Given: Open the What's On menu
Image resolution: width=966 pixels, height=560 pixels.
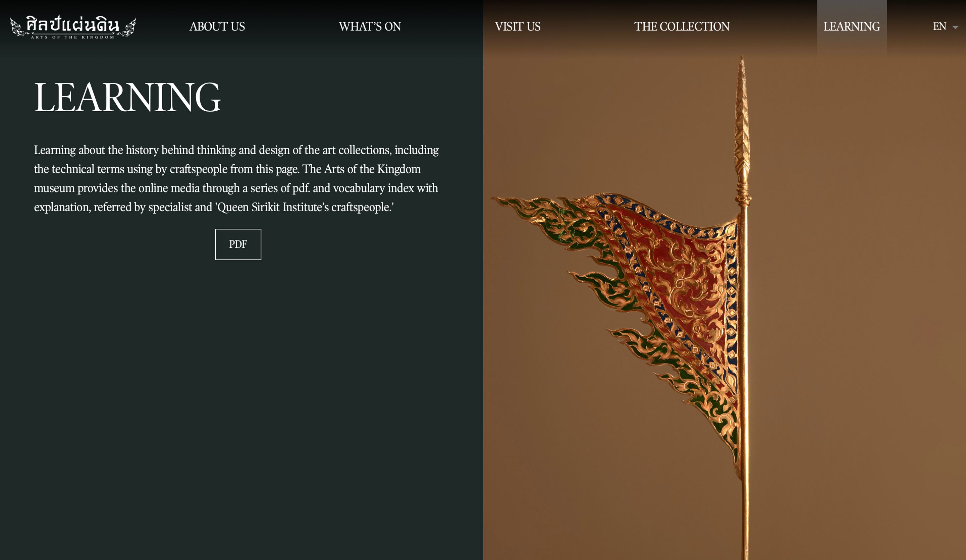Looking at the screenshot, I should tap(370, 26).
